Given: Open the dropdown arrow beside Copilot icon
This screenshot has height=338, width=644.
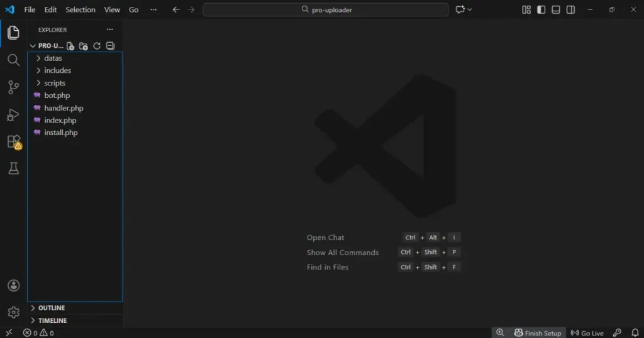Looking at the screenshot, I should pyautogui.click(x=470, y=9).
